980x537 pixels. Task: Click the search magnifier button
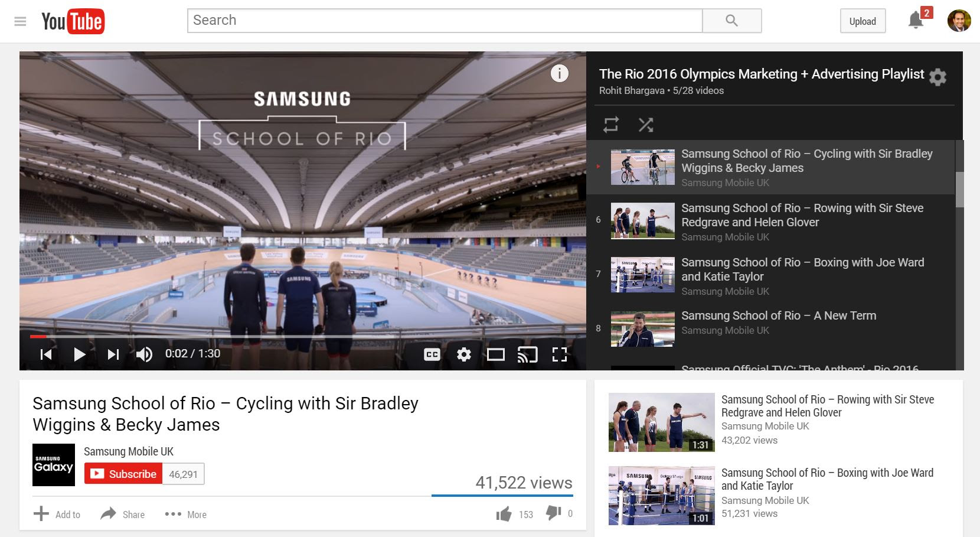pyautogui.click(x=731, y=21)
